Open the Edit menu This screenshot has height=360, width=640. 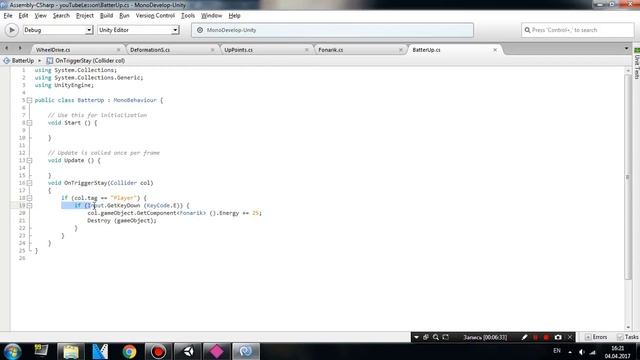23,16
